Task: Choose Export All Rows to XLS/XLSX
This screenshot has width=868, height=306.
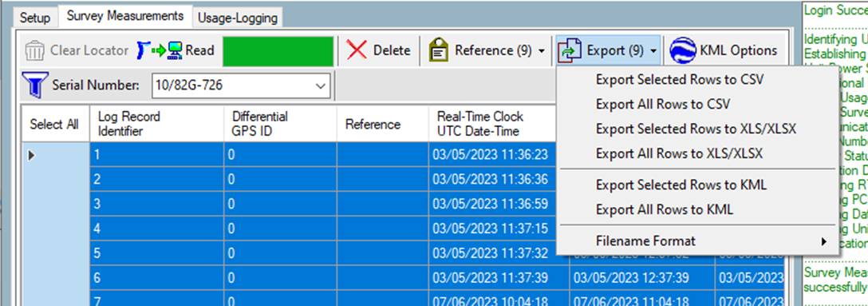Action: coord(679,153)
